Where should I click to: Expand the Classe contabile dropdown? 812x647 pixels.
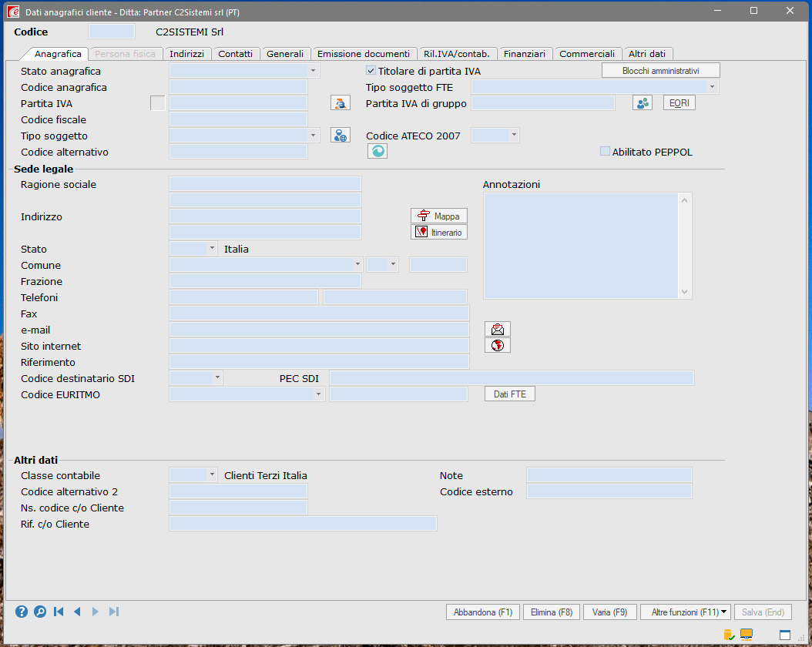click(212, 475)
